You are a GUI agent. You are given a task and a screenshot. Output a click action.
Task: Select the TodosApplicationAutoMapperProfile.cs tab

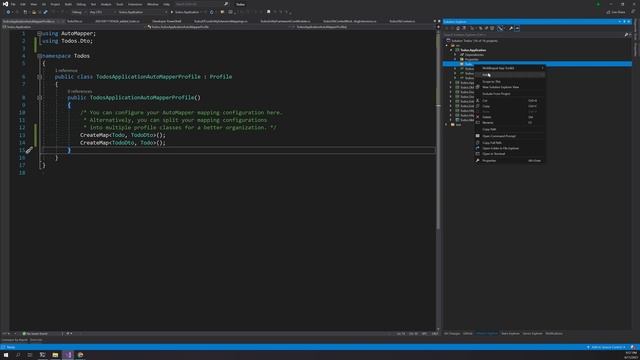click(29, 21)
